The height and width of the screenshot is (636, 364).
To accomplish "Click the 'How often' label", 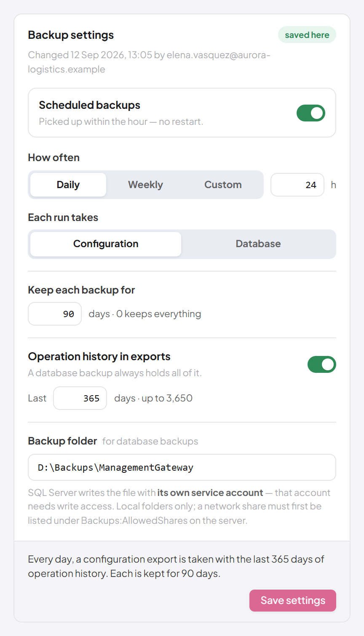I will (54, 157).
